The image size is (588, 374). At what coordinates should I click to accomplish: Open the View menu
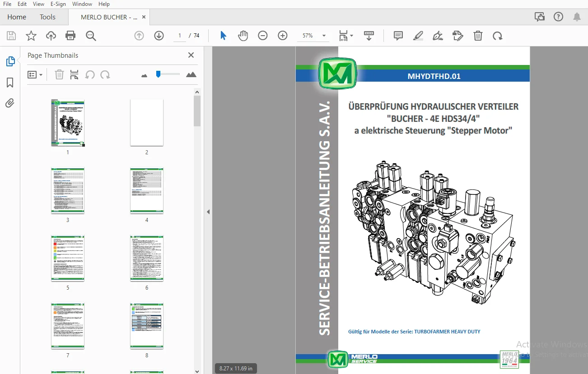coord(39,4)
